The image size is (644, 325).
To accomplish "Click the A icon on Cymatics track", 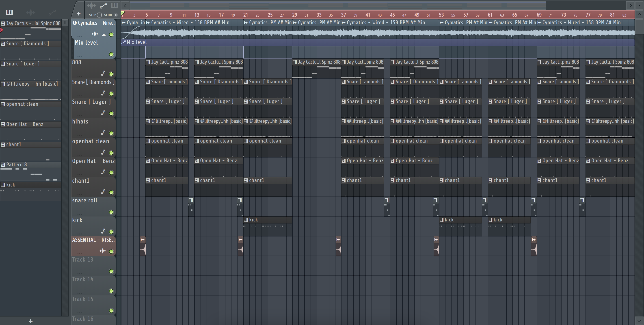I will 74,23.
